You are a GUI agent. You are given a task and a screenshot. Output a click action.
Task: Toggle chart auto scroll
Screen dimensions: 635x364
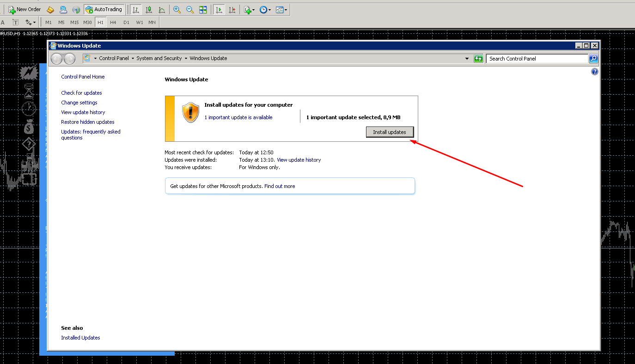tap(219, 9)
